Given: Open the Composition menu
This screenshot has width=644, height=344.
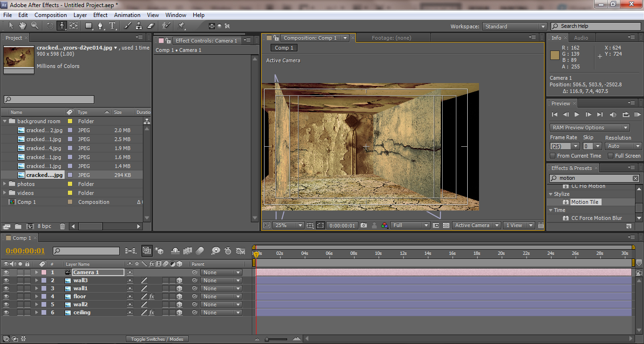Looking at the screenshot, I should pos(50,15).
